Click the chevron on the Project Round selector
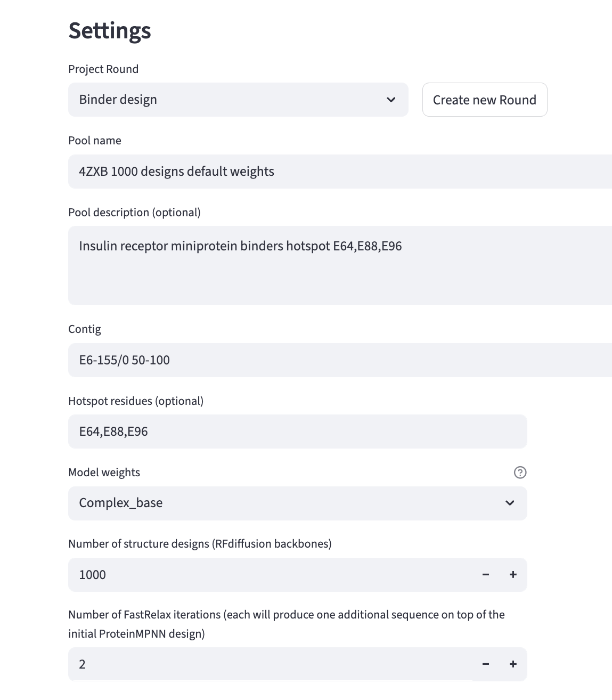This screenshot has height=700, width=612. tap(391, 100)
